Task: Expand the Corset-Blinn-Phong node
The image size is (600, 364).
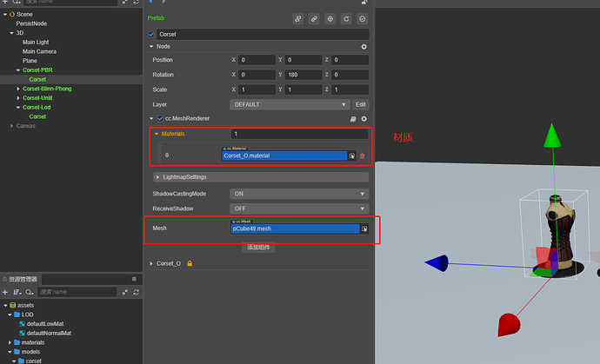Action: pyautogui.click(x=18, y=89)
